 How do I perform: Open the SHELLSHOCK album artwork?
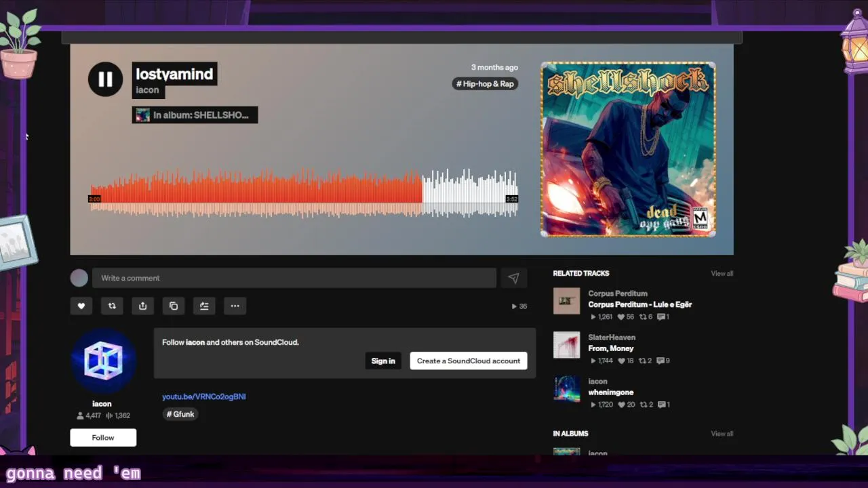tap(628, 149)
